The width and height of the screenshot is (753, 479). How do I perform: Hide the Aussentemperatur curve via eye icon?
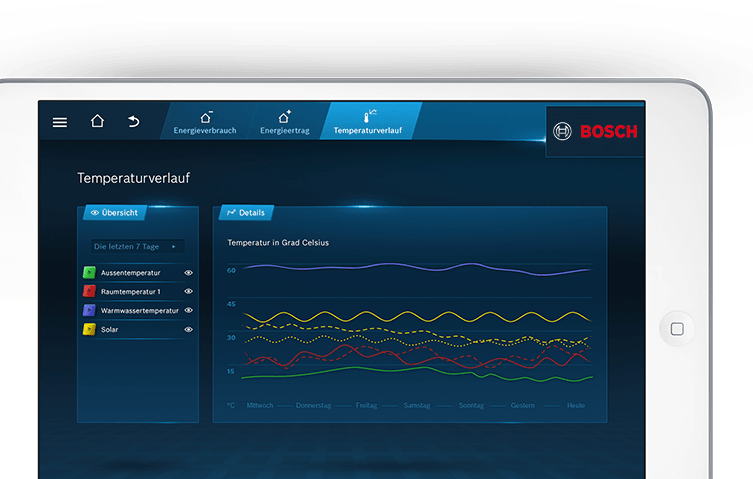[x=188, y=272]
